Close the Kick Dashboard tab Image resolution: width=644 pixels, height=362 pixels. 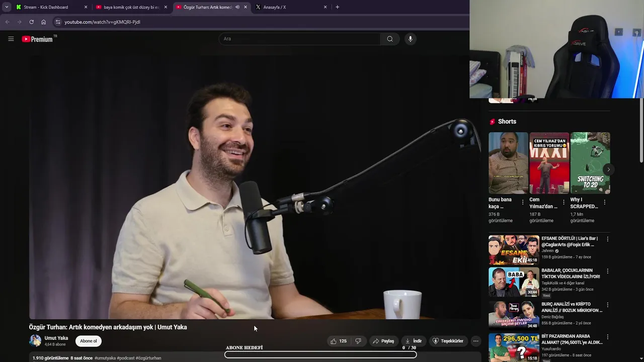86,7
